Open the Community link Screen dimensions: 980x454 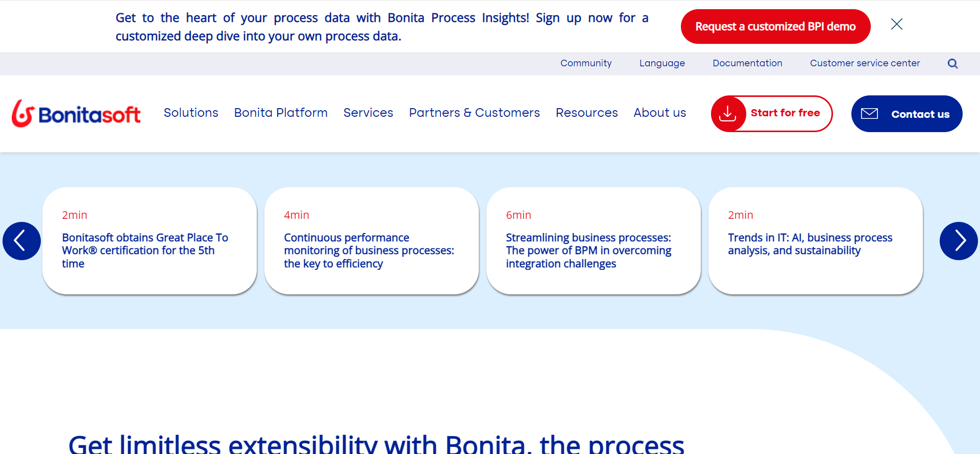coord(586,63)
